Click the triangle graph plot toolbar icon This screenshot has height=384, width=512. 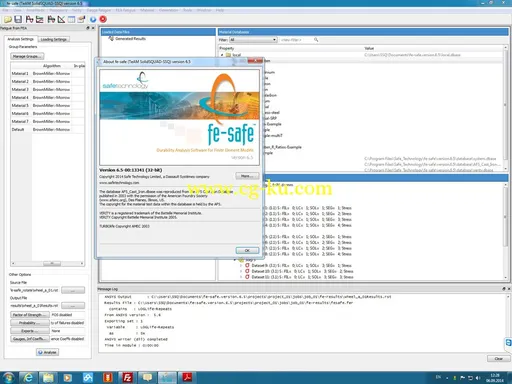(61, 19)
